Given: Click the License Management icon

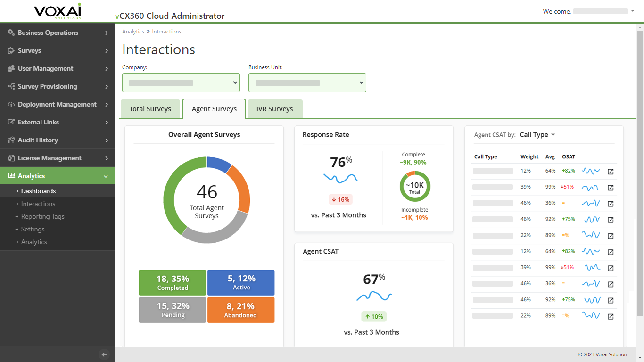Looking at the screenshot, I should click(11, 158).
